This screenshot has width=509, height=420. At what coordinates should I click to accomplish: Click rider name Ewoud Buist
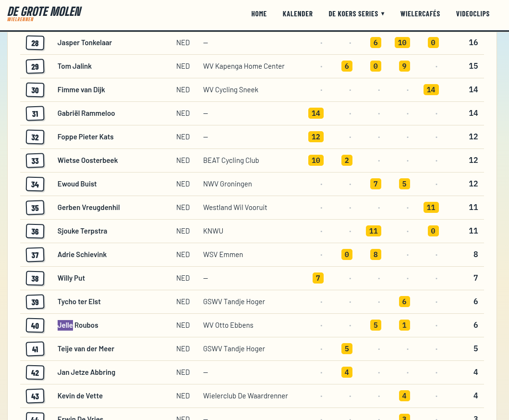coord(77,184)
